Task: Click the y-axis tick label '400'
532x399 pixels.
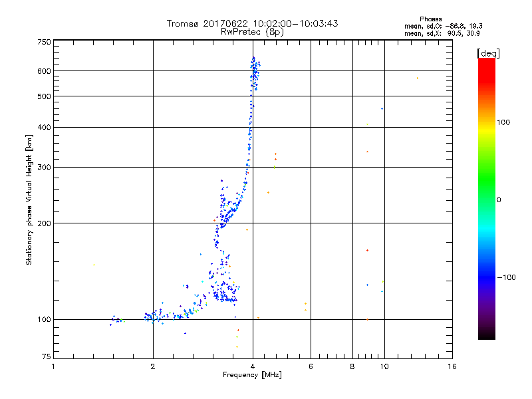Action: coord(44,127)
